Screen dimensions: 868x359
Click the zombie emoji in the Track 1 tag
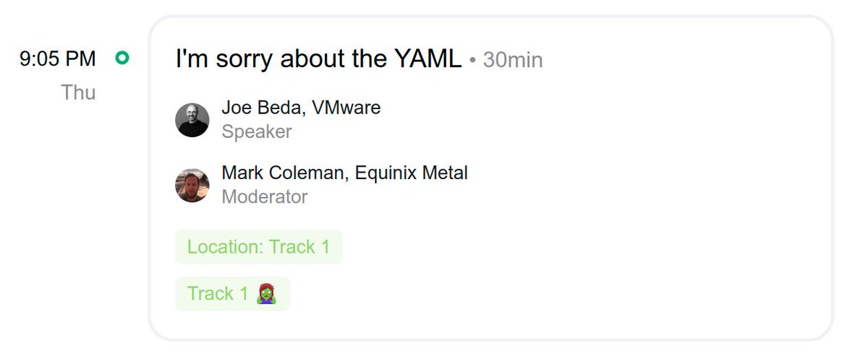tap(266, 294)
